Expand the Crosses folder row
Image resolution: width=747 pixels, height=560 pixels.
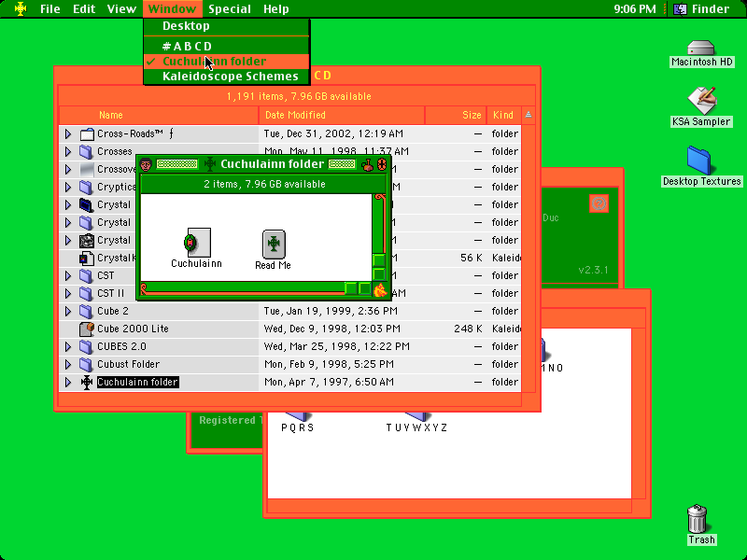[x=68, y=152]
